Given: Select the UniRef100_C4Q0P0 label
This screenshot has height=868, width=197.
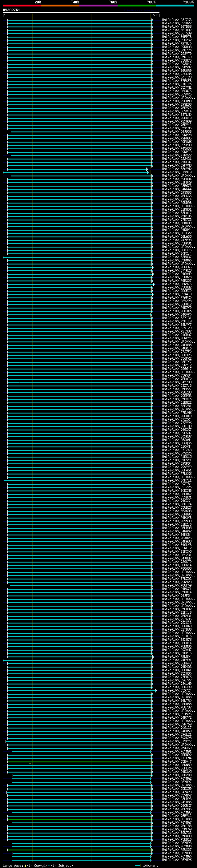Looking at the screenshot, I should 177,314.
